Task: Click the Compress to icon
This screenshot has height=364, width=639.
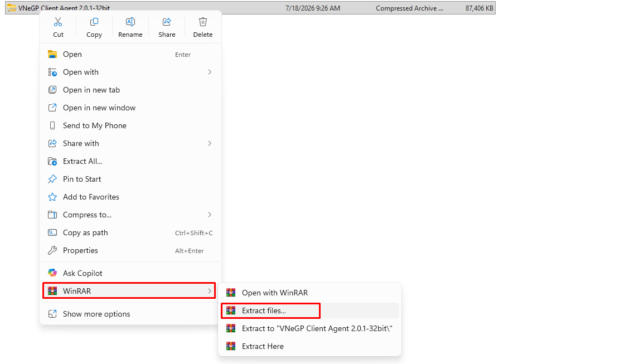Action: [x=52, y=215]
